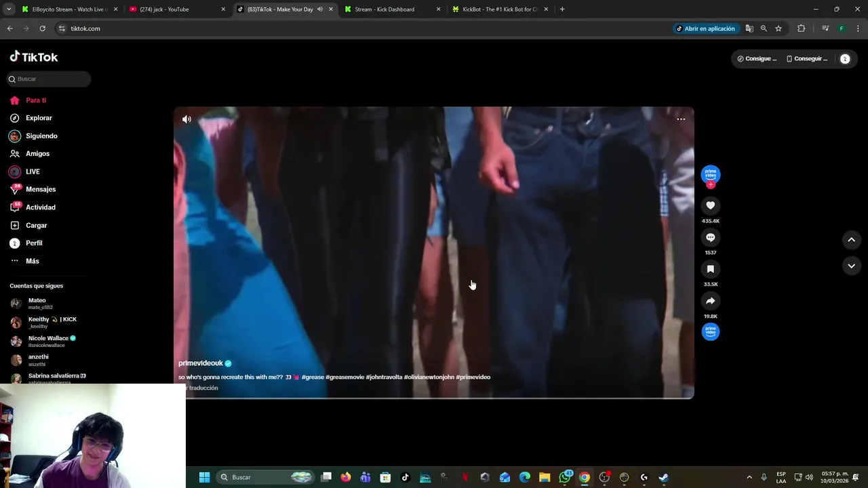868x488 pixels.
Task: Open the tab search dropdown arrow
Action: tap(8, 9)
